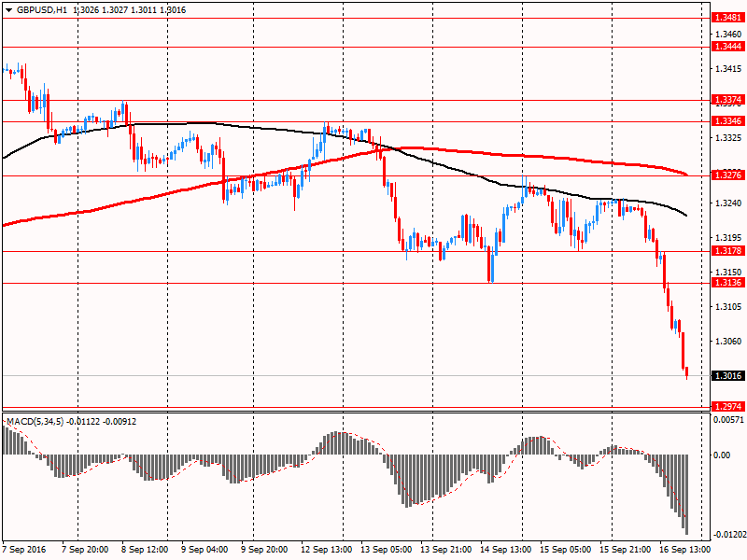The width and height of the screenshot is (747, 560).
Task: Click the MACD(5,34,5) indicator label
Action: [x=35, y=422]
